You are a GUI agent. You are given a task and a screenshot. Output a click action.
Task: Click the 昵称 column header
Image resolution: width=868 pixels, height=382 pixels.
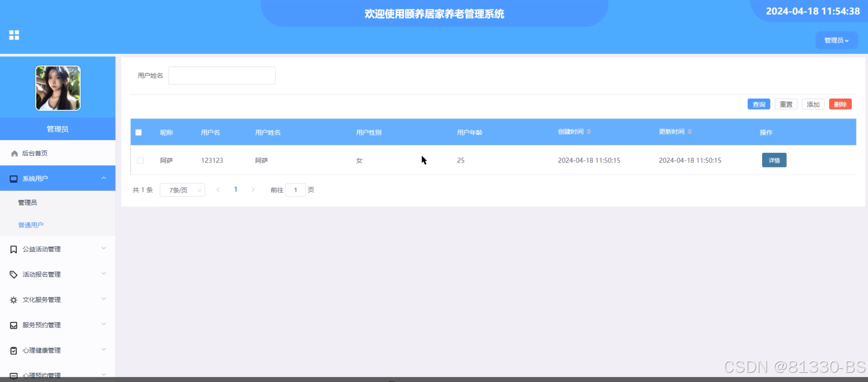(167, 132)
